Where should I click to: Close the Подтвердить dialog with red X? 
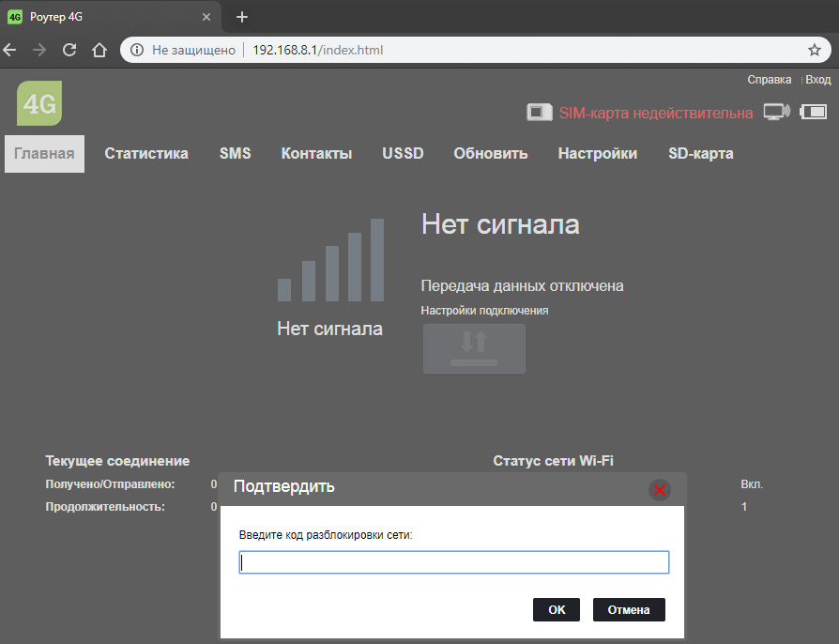[x=660, y=489]
